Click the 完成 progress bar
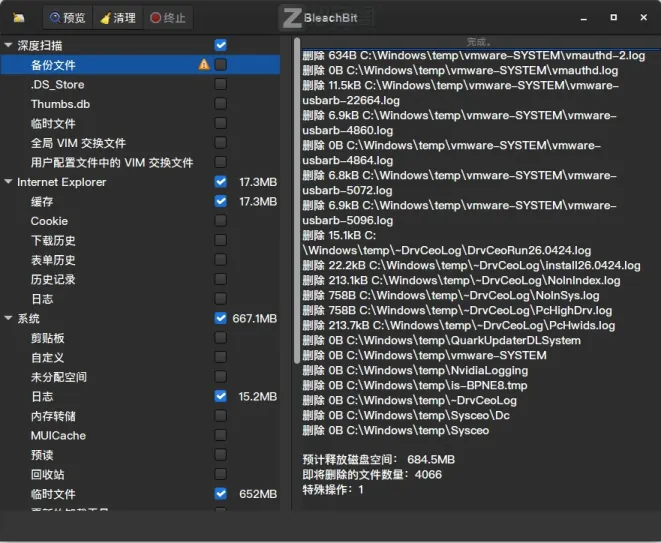 [479, 42]
